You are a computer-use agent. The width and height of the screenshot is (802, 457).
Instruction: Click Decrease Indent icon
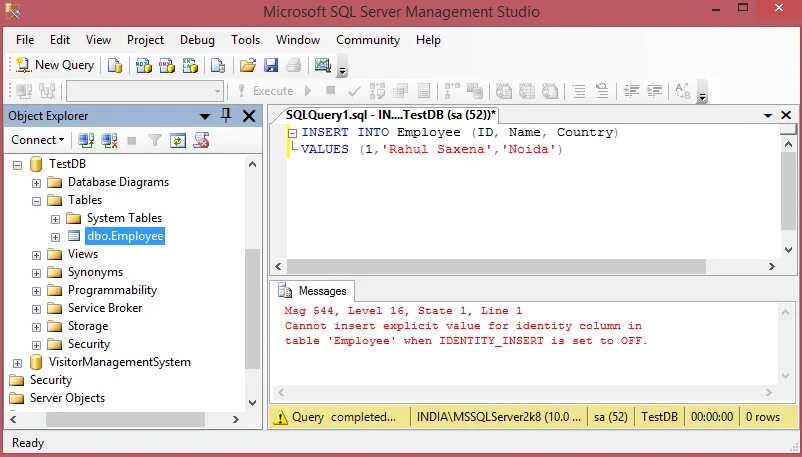pos(632,91)
